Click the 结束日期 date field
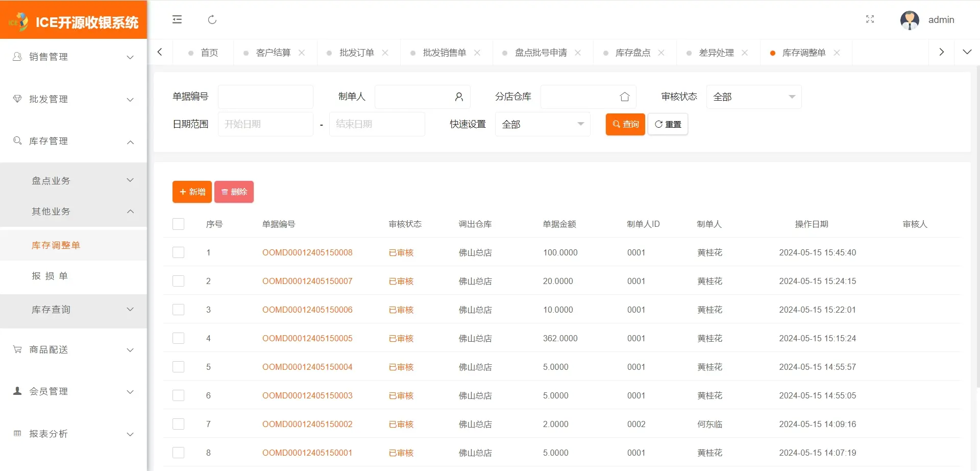This screenshot has height=471, width=980. pyautogui.click(x=377, y=124)
